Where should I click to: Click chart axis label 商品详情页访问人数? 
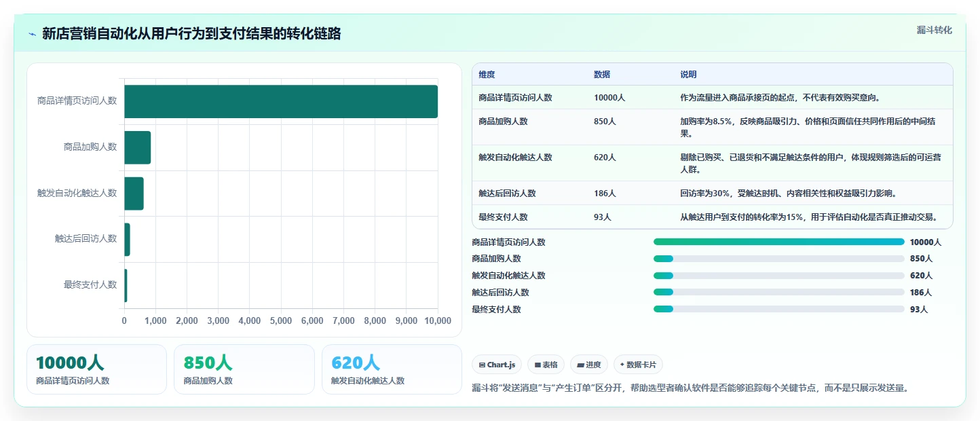tap(77, 100)
